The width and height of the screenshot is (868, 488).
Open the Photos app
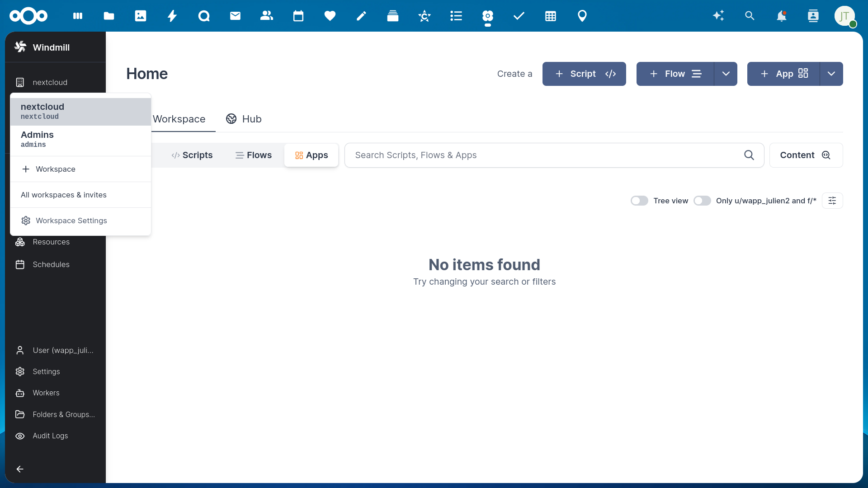pos(141,16)
